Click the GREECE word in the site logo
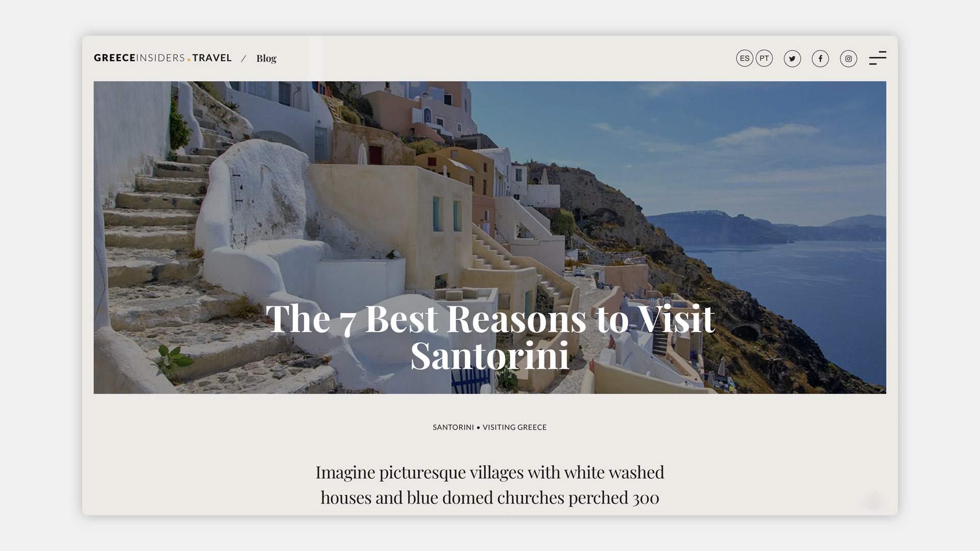This screenshot has width=980, height=551. pyautogui.click(x=115, y=58)
